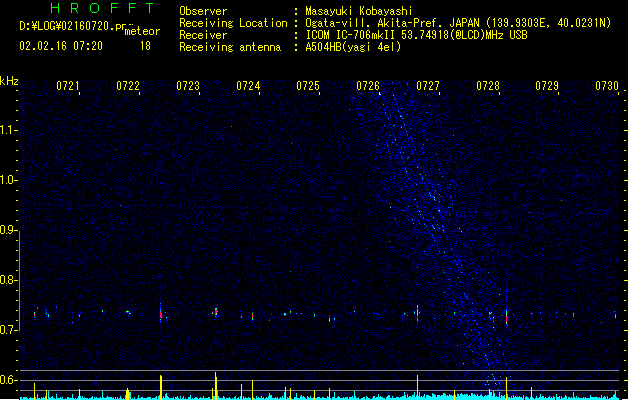Click the 0723 time axis marker

tap(188, 86)
